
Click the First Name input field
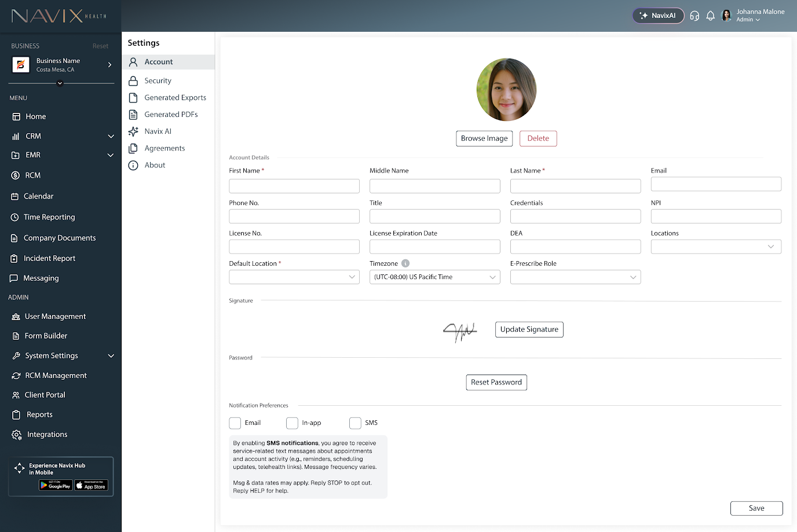click(294, 186)
